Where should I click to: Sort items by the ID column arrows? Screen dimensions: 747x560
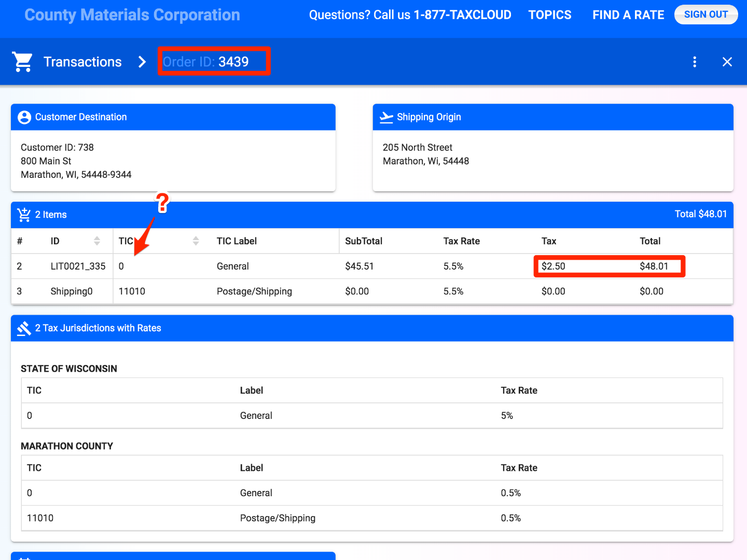pyautogui.click(x=97, y=241)
